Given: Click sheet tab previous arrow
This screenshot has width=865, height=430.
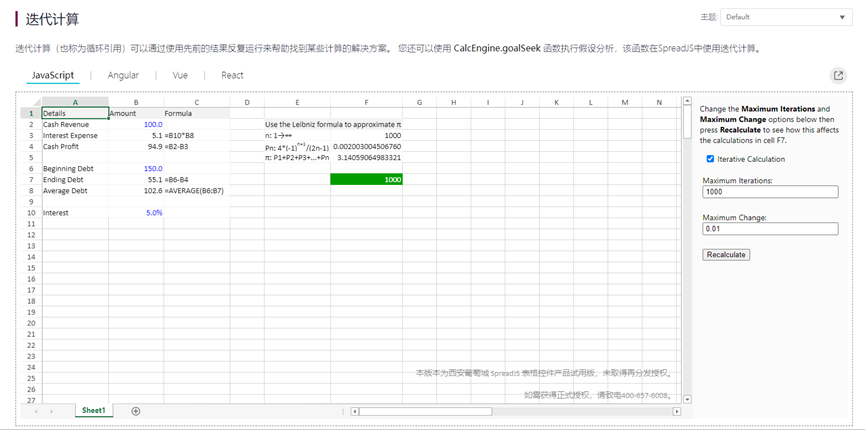Looking at the screenshot, I should 36,411.
